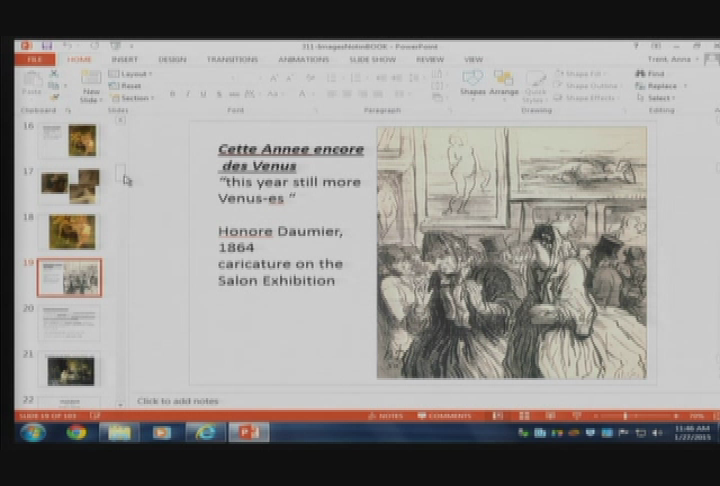Viewport: 720px width, 486px height.
Task: Apply bulleted list formatting
Action: 333,78
